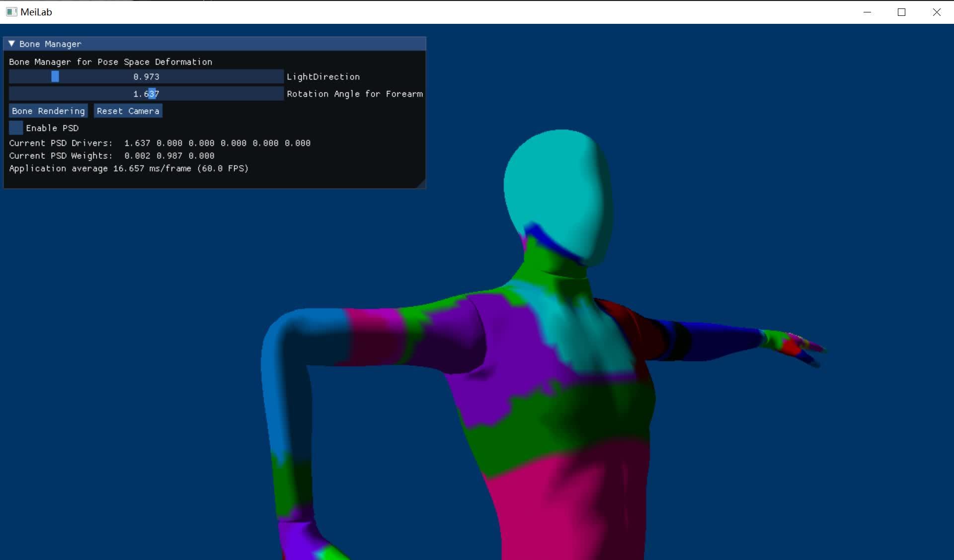Screen dimensions: 954x560
Task: Click the Reset Camera button
Action: [x=128, y=111]
